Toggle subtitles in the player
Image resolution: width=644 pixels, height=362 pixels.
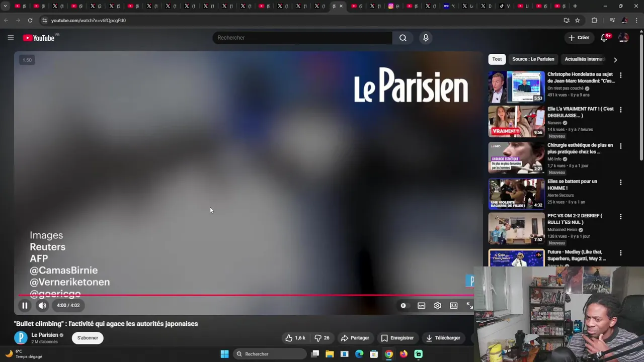pos(421,306)
